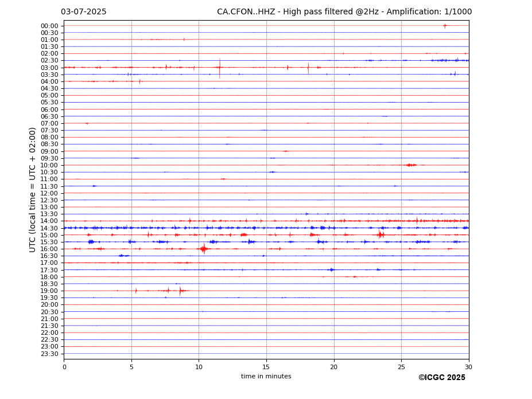
Task: Select the 17:30 row time label
Action: tap(49, 270)
